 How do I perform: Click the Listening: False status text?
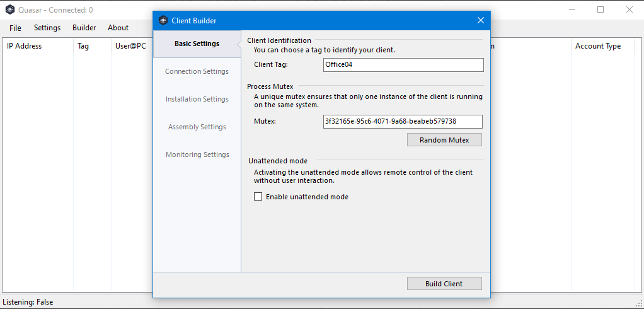[x=28, y=302]
